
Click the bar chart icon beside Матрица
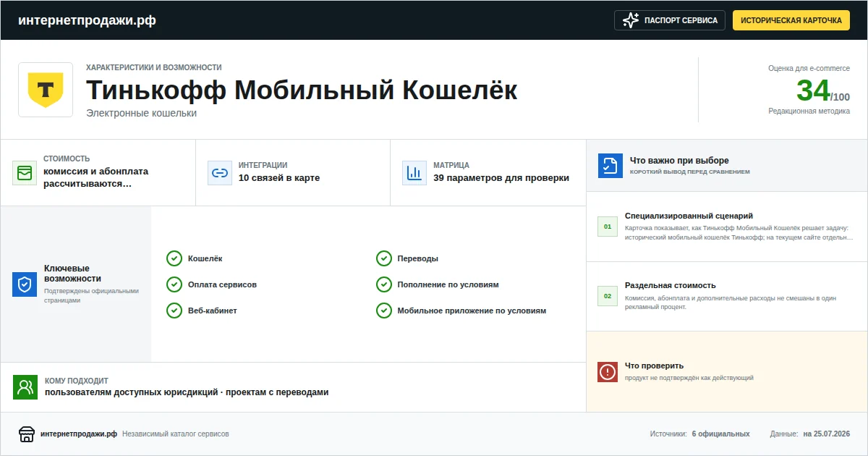click(x=414, y=173)
